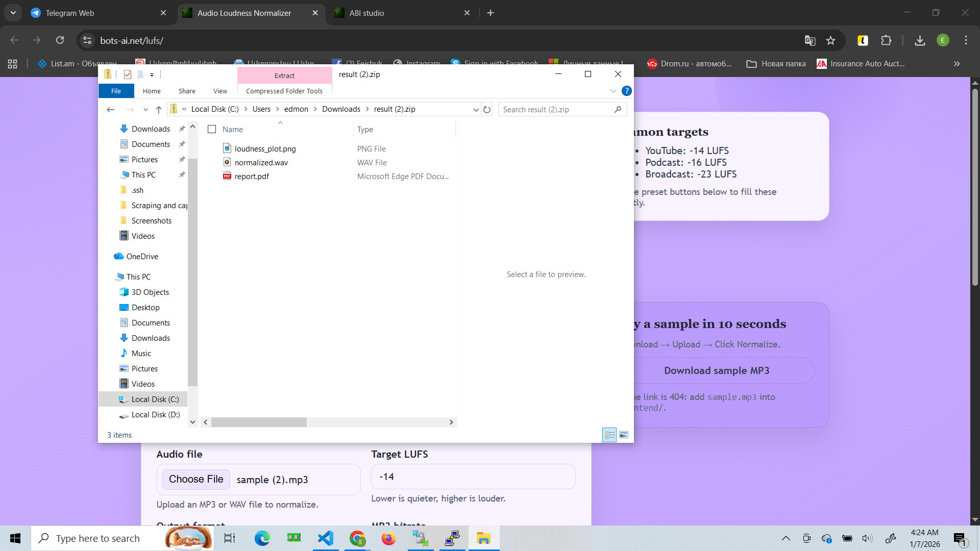Screen dimensions: 980x551
Task: Switch to large thumbnails view in status bar
Action: click(624, 435)
